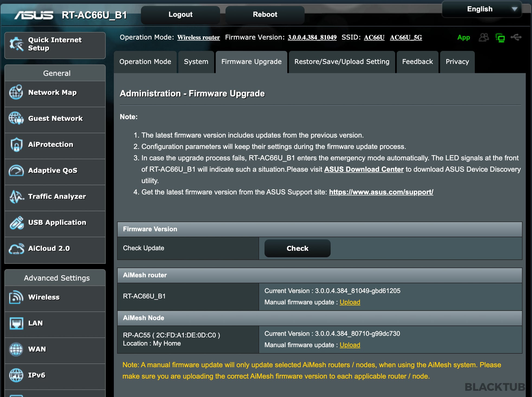This screenshot has width=532, height=397.
Task: Select LAN label in Advanced Settings
Action: (36, 323)
